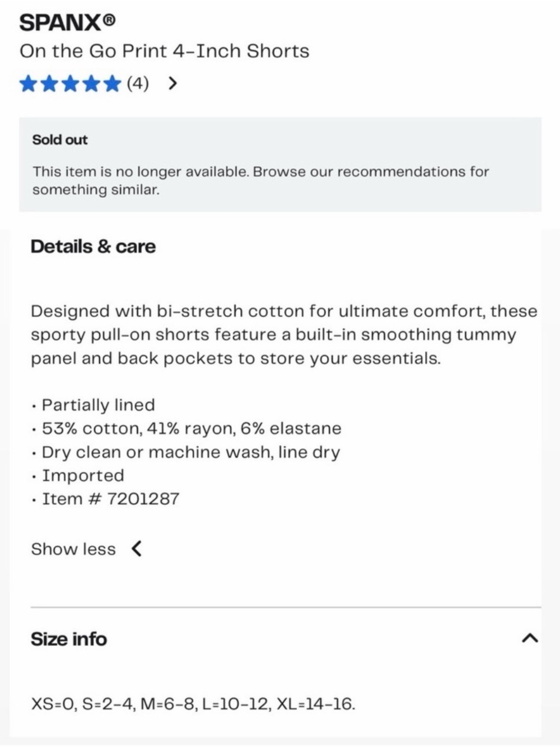
Task: Click the Partially lined bullet item
Action: (99, 405)
